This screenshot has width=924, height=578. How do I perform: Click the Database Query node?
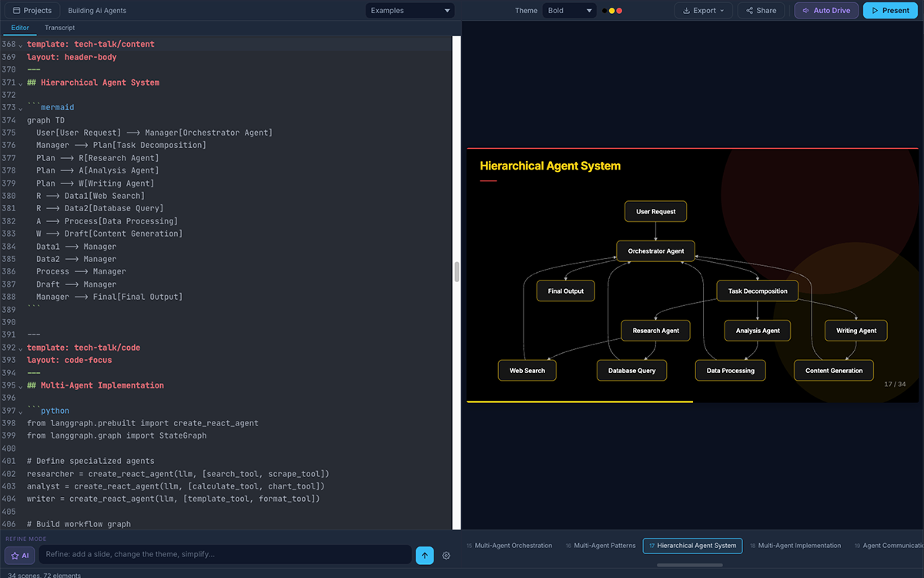(x=631, y=371)
